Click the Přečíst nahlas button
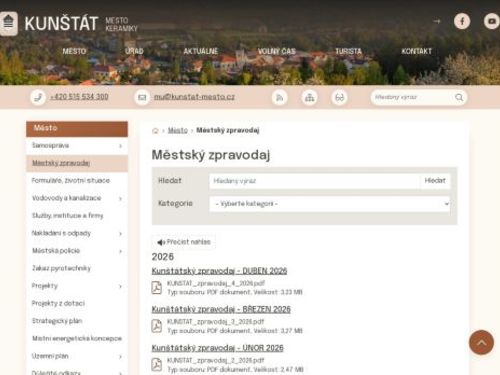This screenshot has height=375, width=500. point(184,242)
